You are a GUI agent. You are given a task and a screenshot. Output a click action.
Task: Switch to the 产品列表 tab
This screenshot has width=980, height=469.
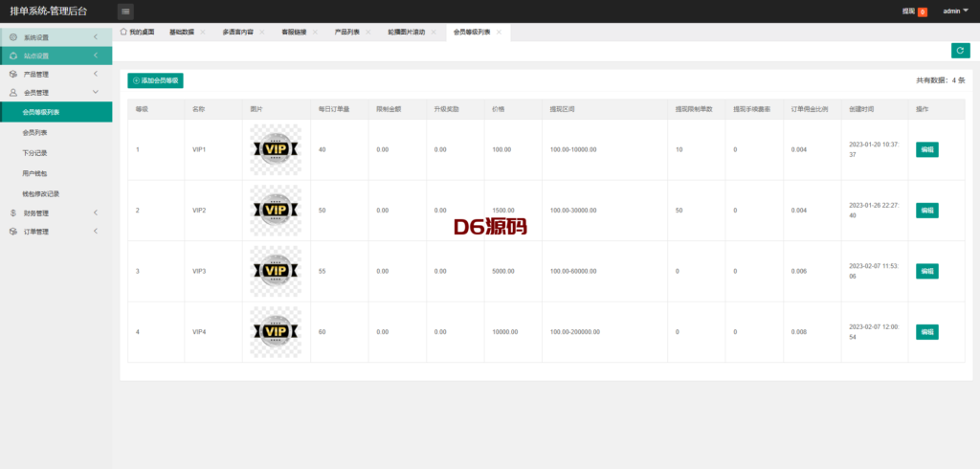(x=346, y=32)
